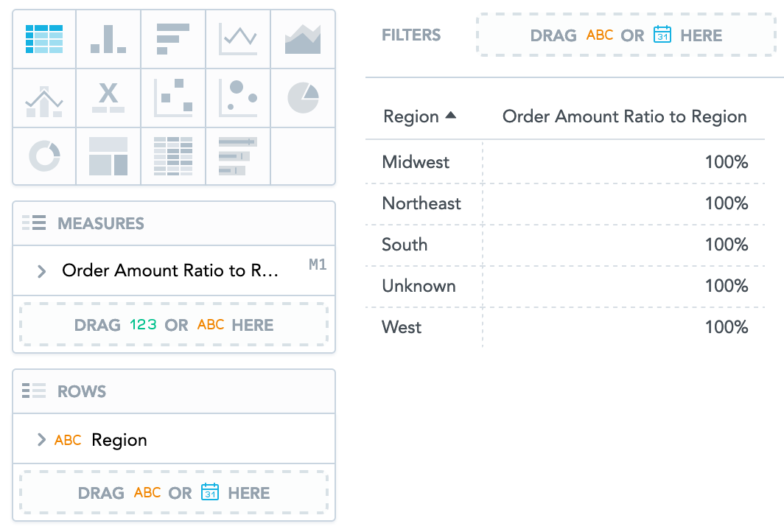Switch to the Headline visualization
This screenshot has width=784, height=532.
108,98
